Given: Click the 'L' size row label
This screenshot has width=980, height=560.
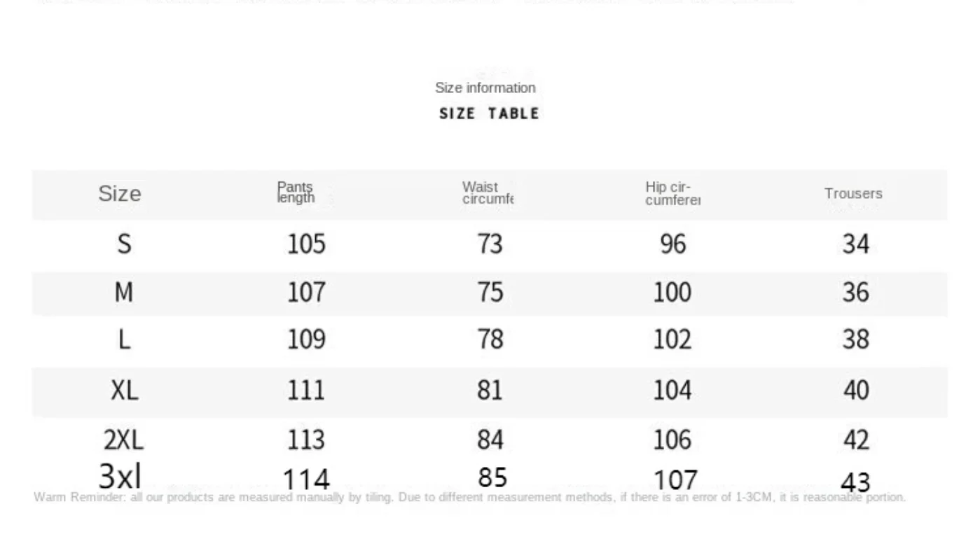Looking at the screenshot, I should coord(124,340).
